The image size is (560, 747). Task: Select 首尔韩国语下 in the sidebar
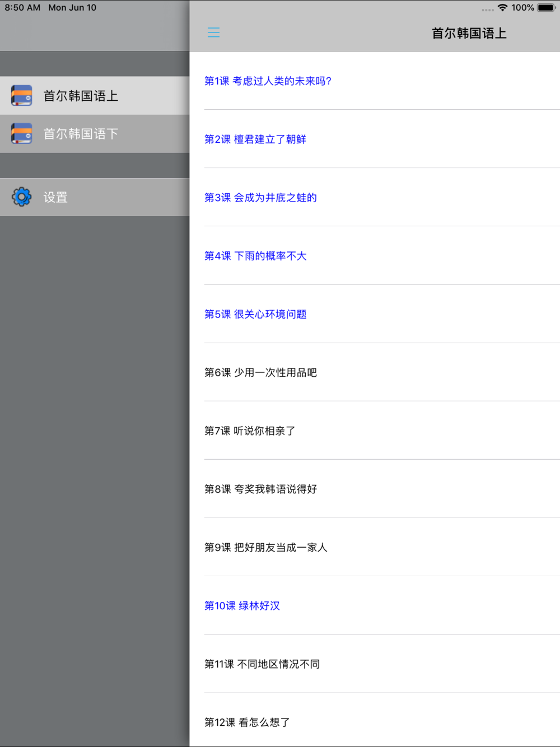click(95, 134)
